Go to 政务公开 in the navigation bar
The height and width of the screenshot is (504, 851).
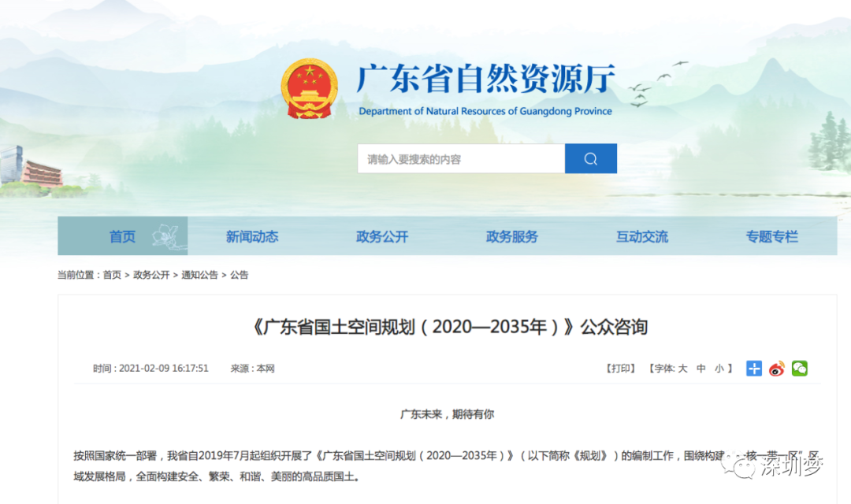(382, 236)
